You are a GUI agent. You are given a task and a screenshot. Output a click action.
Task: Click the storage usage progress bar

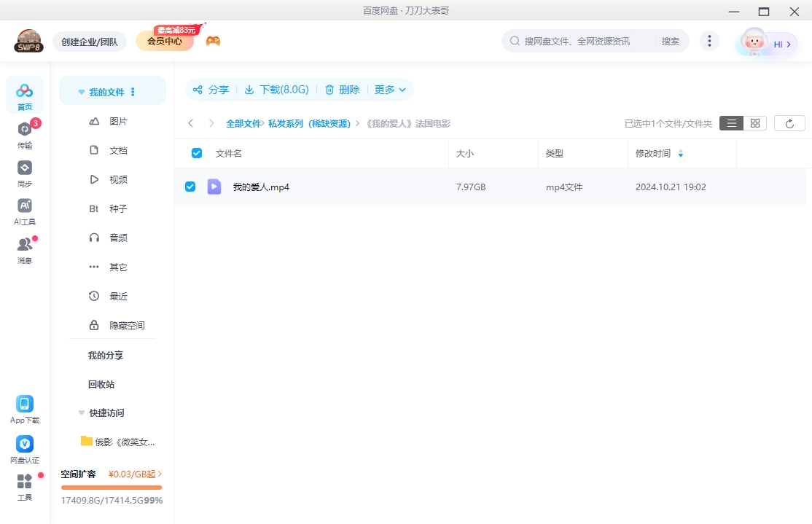coord(111,486)
